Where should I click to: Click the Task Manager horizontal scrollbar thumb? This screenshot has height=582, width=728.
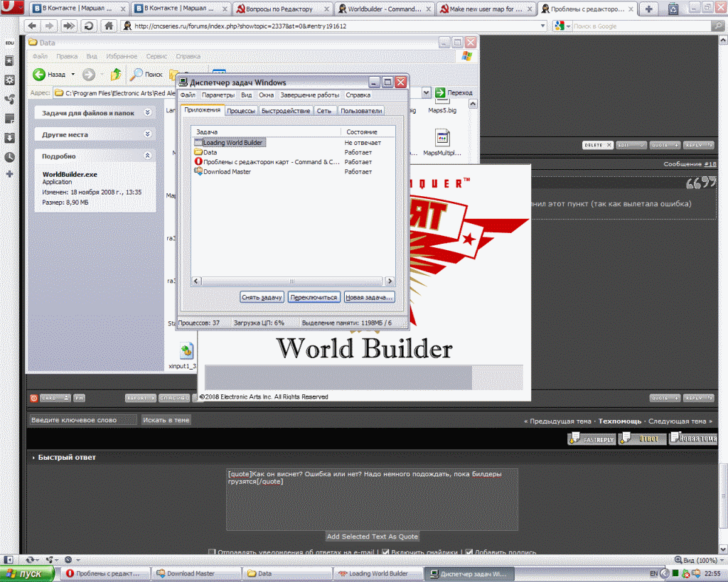tap(292, 281)
